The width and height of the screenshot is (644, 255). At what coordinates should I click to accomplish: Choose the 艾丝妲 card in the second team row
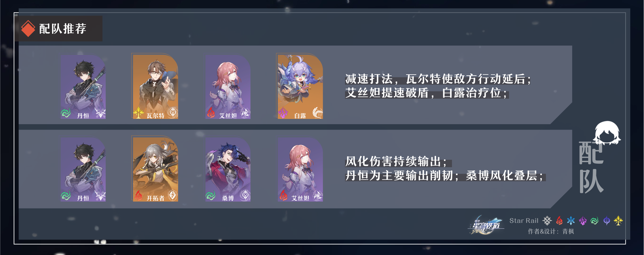300,169
